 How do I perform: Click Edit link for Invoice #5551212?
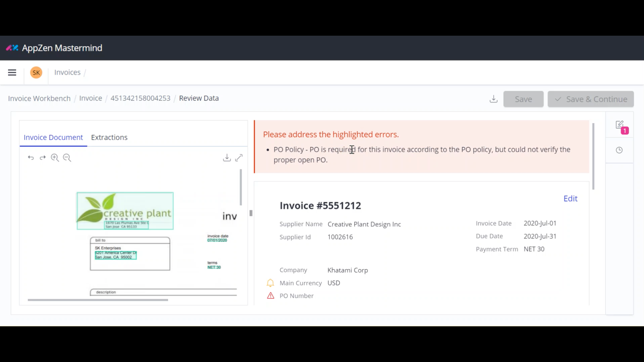[x=570, y=199]
